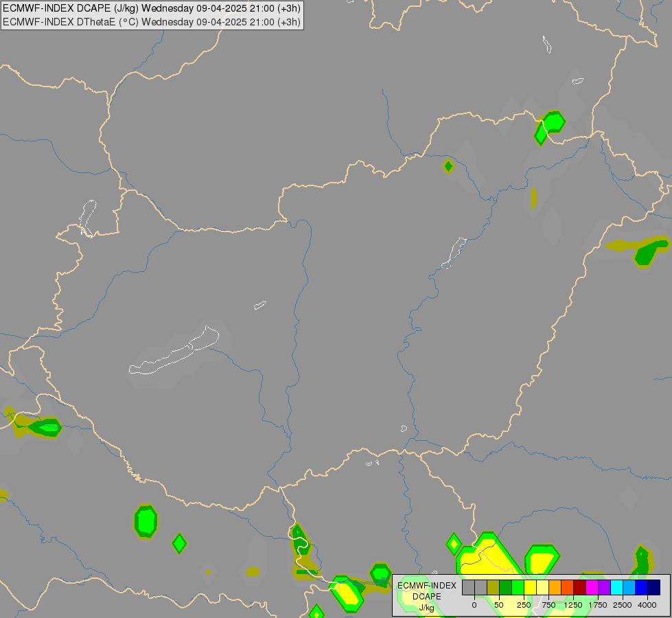The width and height of the screenshot is (672, 618).
Task: Click the Lake Balaton outline on the map
Action: pos(174,352)
